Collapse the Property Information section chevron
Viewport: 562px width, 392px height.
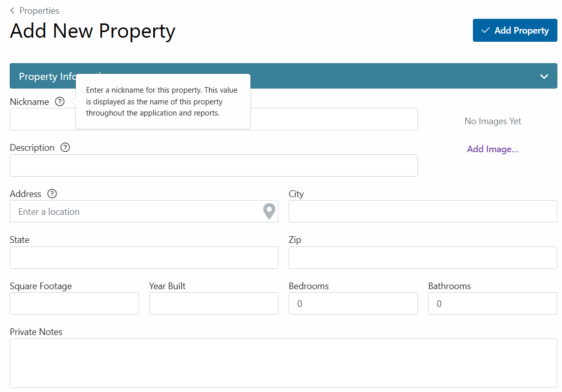(544, 76)
